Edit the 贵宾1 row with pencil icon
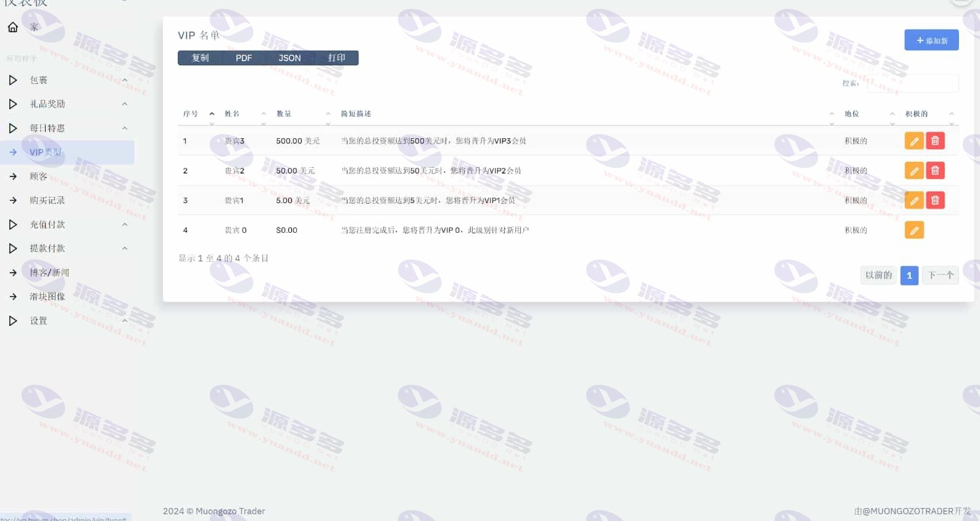This screenshot has height=521, width=980. (914, 200)
